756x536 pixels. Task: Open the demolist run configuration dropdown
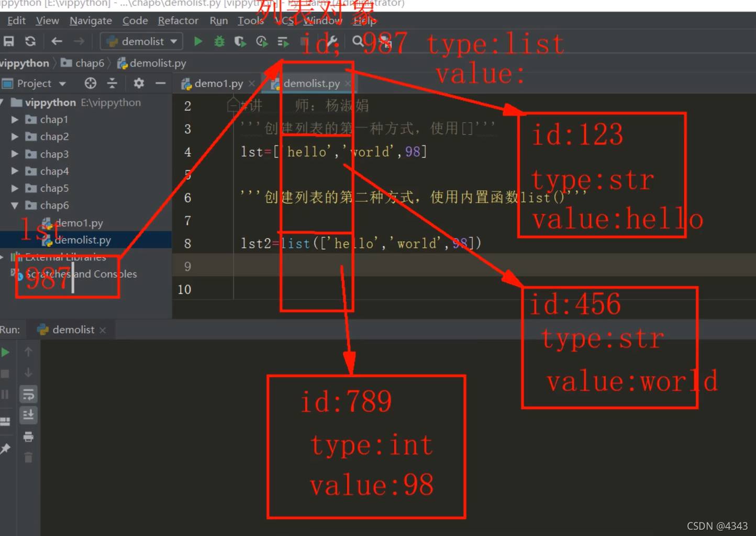pyautogui.click(x=141, y=41)
